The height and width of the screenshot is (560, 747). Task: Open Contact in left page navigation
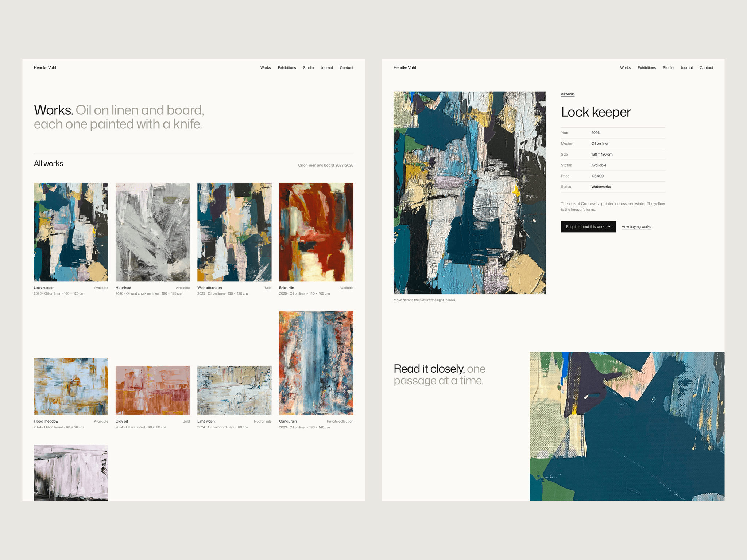[347, 68]
